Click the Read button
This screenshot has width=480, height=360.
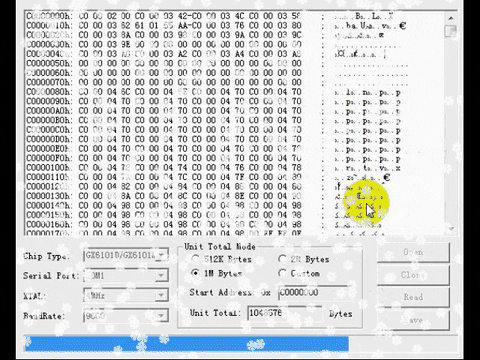[413, 297]
